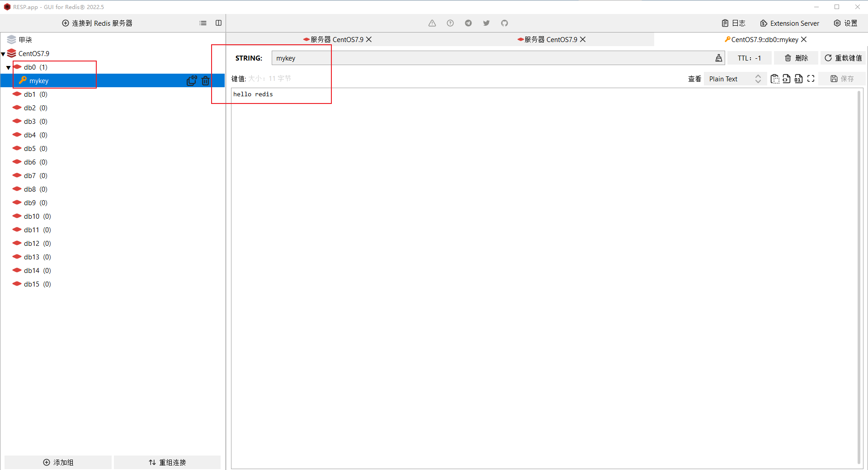This screenshot has width=868, height=470.
Task: Select db4 (0) database
Action: coord(36,135)
